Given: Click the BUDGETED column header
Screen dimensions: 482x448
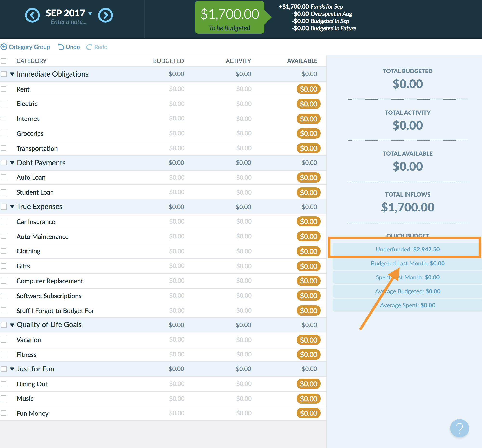Looking at the screenshot, I should 169,61.
